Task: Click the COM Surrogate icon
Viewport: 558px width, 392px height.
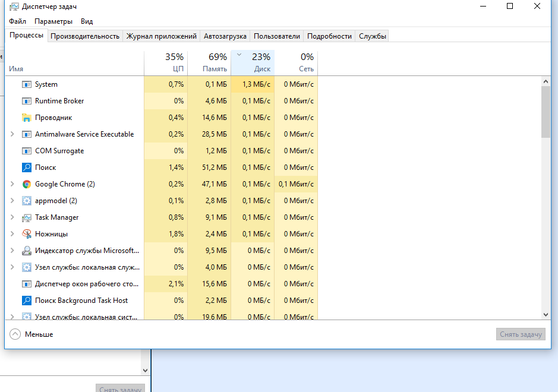Action: pyautogui.click(x=27, y=151)
